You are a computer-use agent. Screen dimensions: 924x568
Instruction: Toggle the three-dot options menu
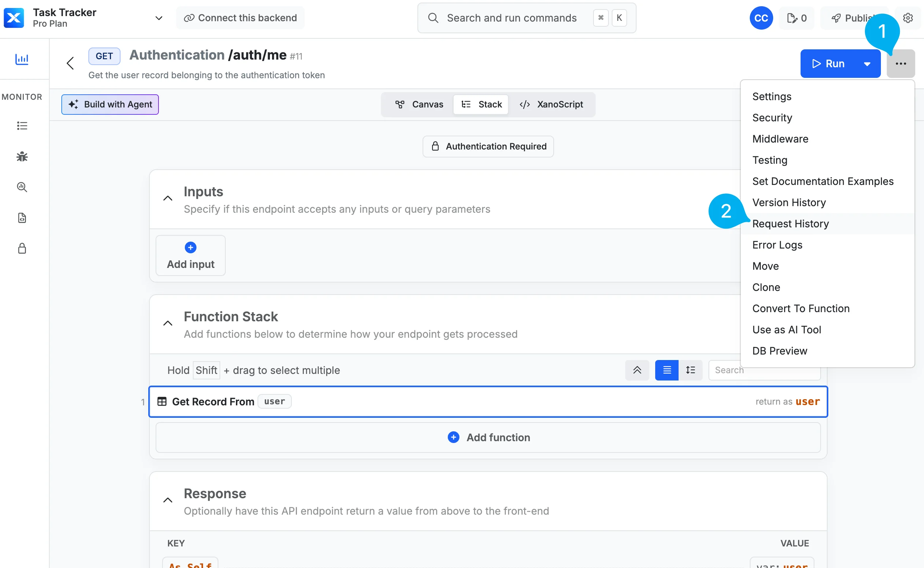[900, 64]
